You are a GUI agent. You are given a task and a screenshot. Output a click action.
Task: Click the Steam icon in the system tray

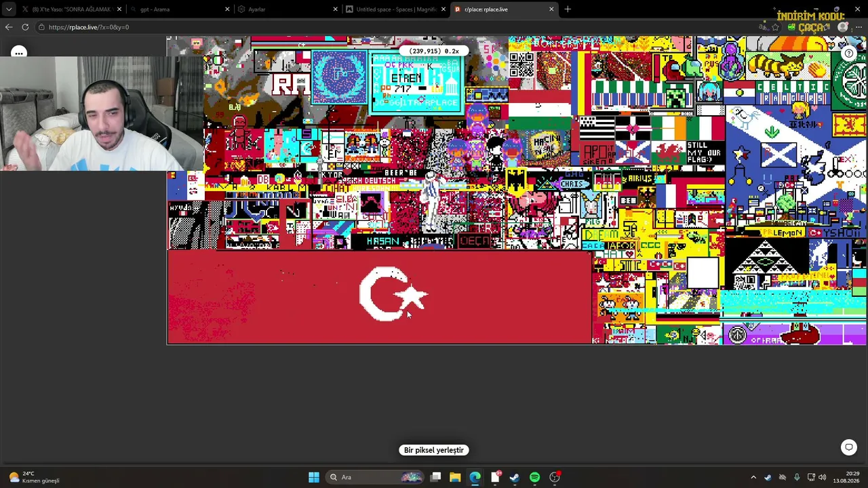(768, 477)
